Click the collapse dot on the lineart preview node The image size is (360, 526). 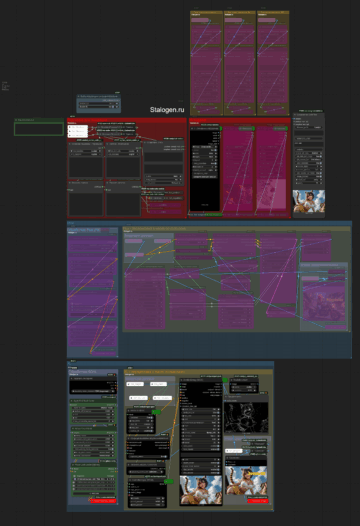click(x=226, y=396)
